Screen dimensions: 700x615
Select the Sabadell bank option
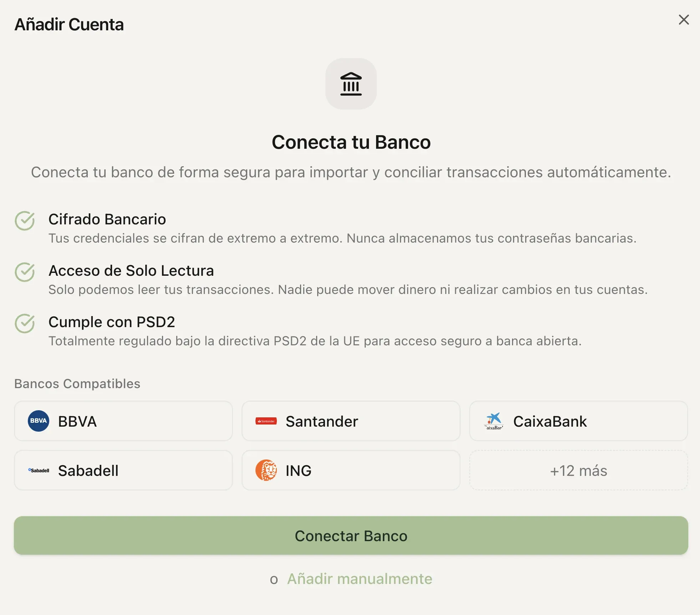123,470
